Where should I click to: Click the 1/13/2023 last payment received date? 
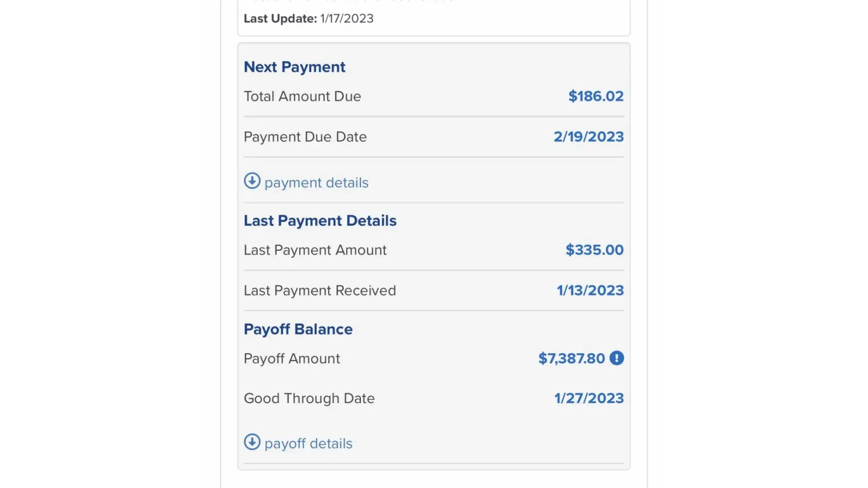coord(590,290)
